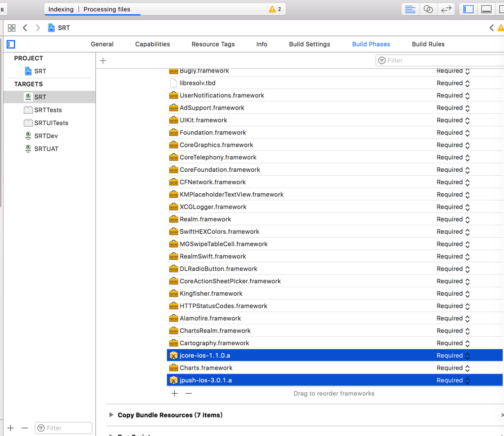Select AdSupport.framework row
The height and width of the screenshot is (436, 504).
point(335,108)
